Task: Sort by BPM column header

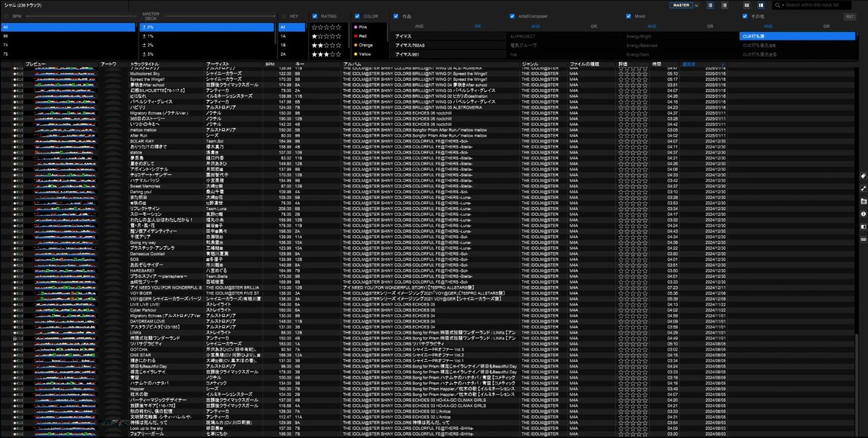Action: tap(270, 64)
